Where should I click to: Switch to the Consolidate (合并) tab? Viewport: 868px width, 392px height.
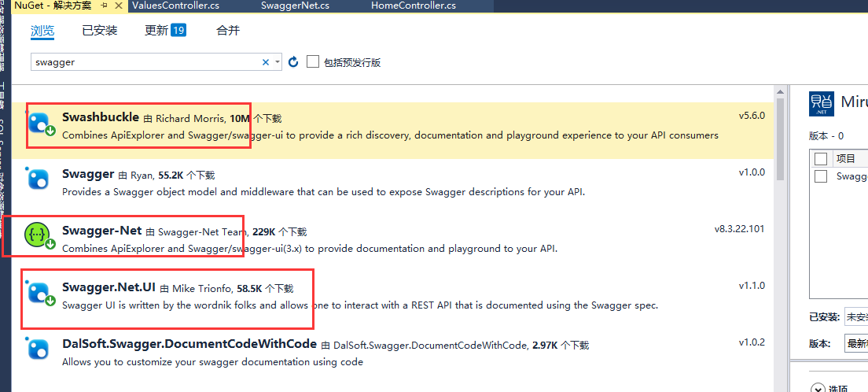coord(228,31)
